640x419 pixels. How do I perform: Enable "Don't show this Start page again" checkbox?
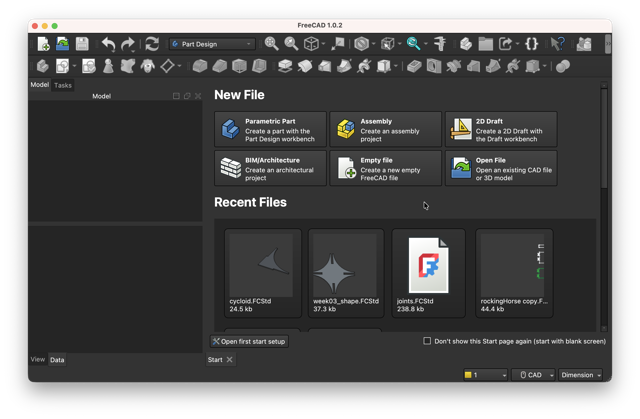[x=427, y=341]
